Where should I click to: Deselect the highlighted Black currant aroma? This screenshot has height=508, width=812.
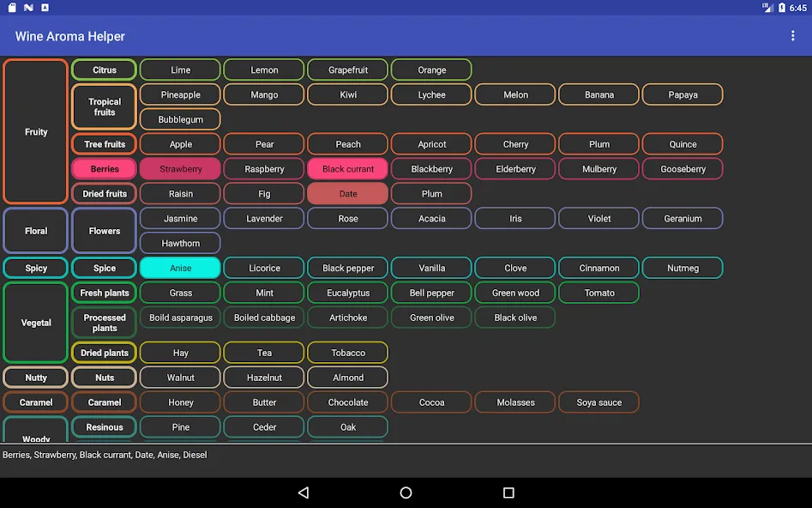click(348, 169)
